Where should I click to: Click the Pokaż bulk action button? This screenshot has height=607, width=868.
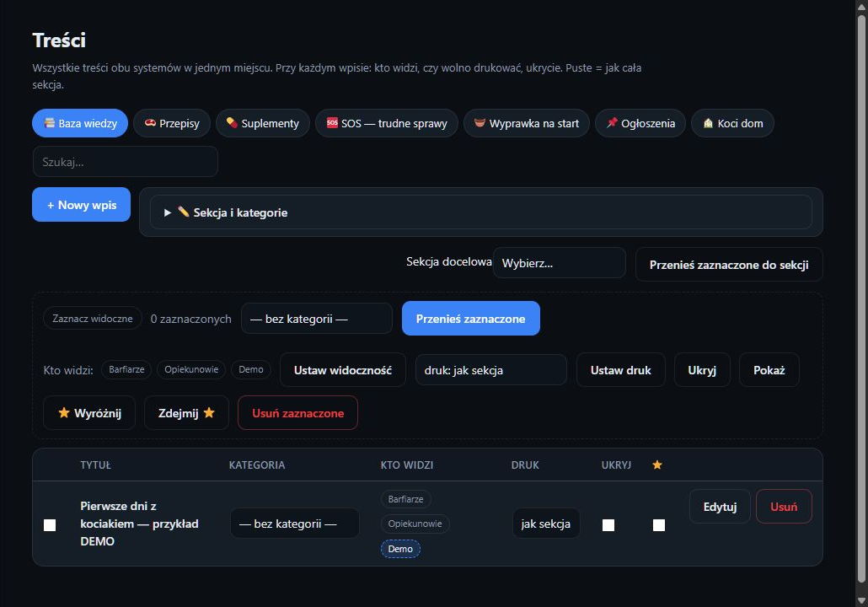769,370
